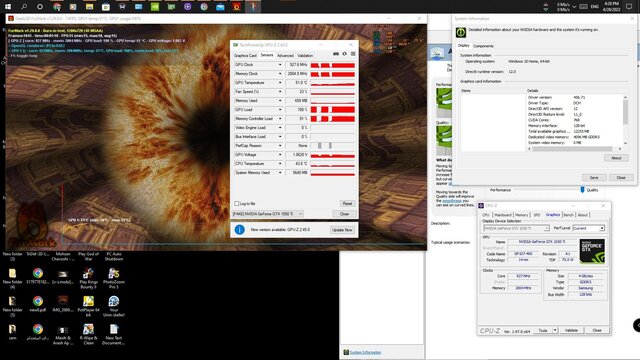This screenshot has height=360, width=640.
Task: Expand the System Memory Used sensor dropdown
Action: point(280,173)
